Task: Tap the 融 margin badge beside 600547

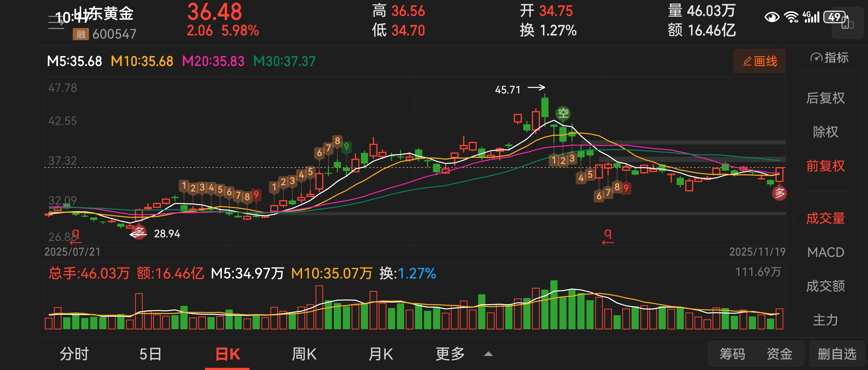Action: [x=81, y=34]
